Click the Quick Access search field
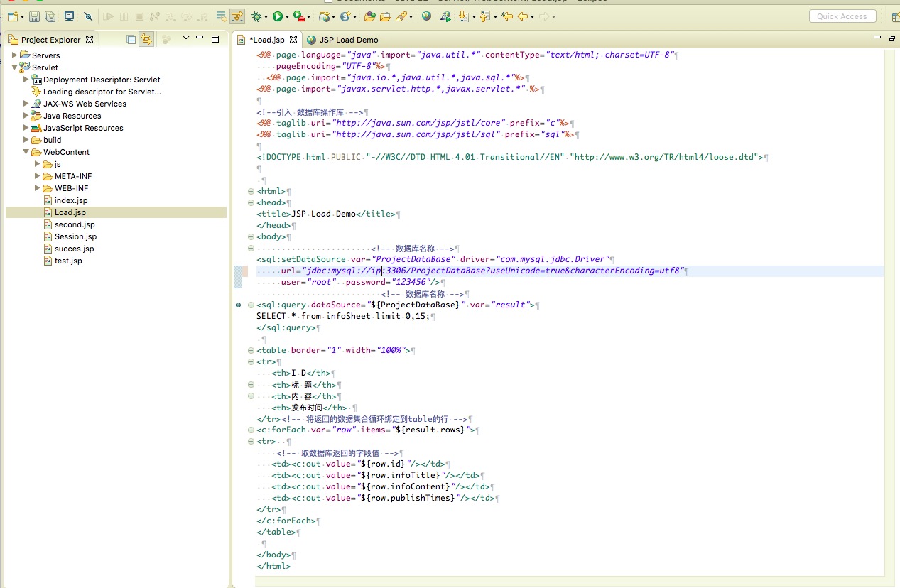 pyautogui.click(x=842, y=16)
